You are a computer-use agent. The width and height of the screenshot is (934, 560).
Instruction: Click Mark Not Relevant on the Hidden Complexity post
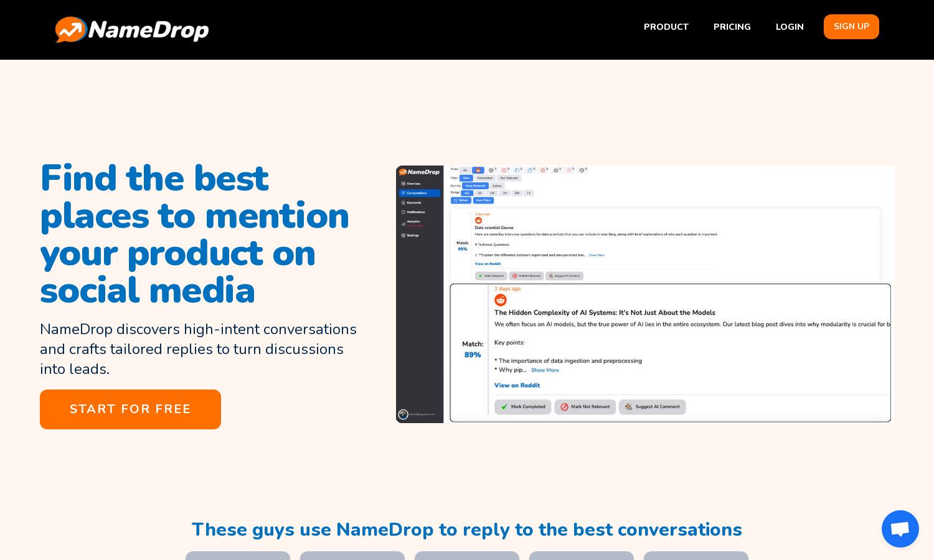click(x=585, y=407)
